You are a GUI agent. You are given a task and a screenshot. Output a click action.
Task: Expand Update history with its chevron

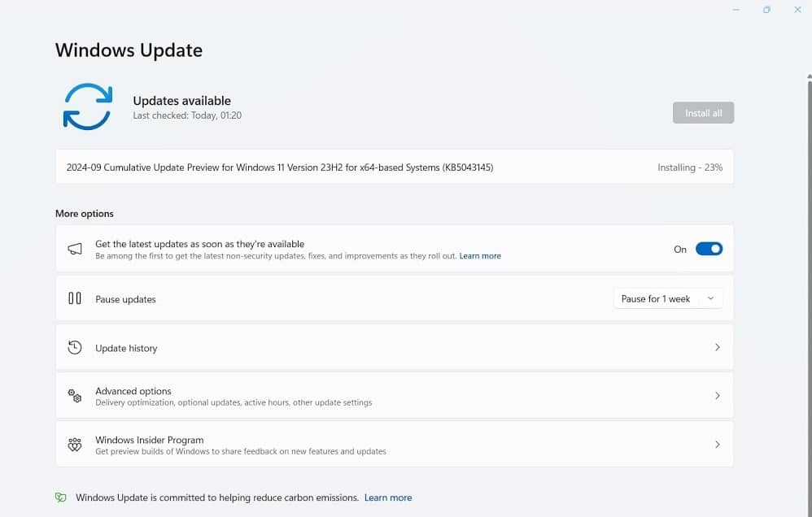click(718, 347)
